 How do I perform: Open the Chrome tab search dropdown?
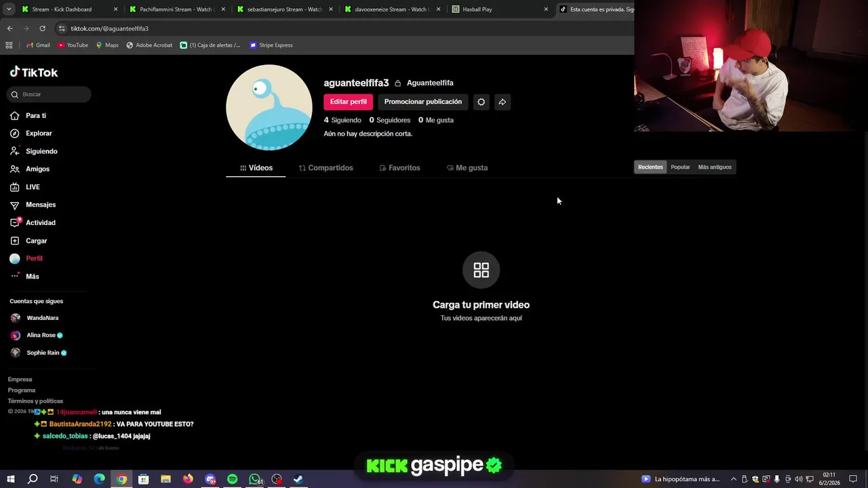[9, 9]
